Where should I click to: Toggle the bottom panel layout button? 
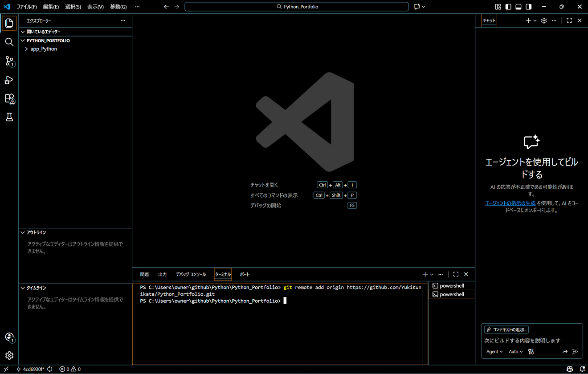(519, 7)
